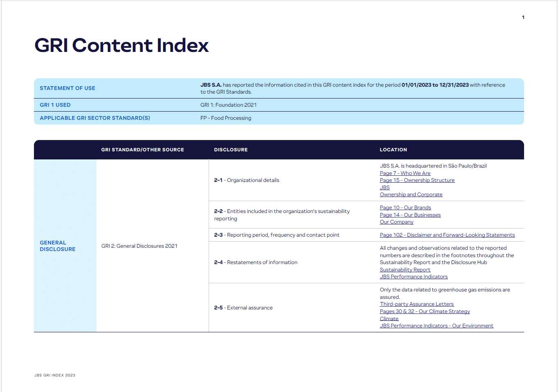
Task: Select 'Only the data related to greenhouse gas' text
Action: (445, 293)
